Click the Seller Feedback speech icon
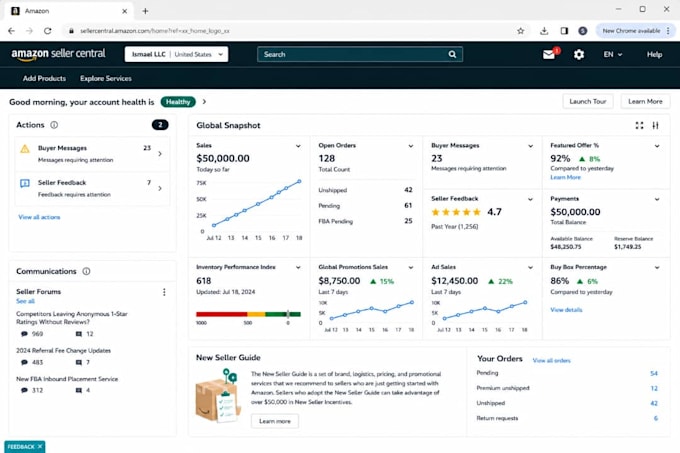The width and height of the screenshot is (680, 453). pos(25,183)
